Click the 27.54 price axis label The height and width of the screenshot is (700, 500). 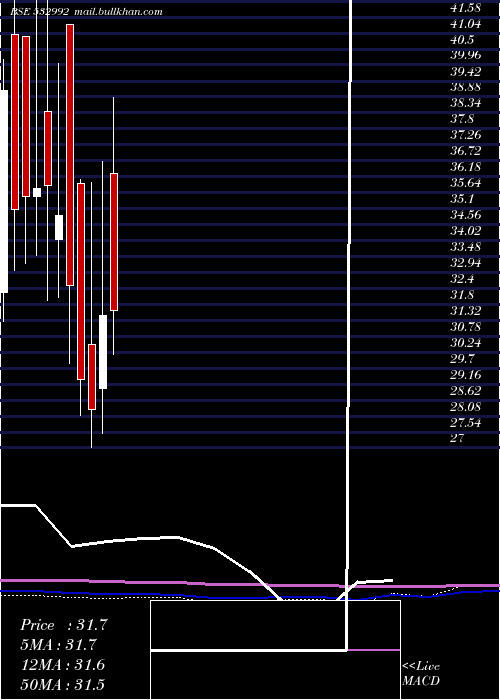coord(466,422)
